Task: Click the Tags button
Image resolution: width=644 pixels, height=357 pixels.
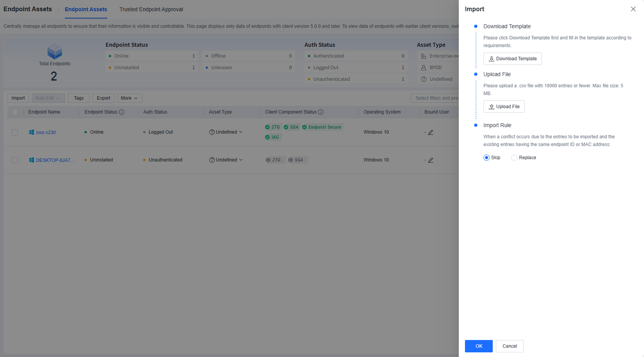Action: 79,98
